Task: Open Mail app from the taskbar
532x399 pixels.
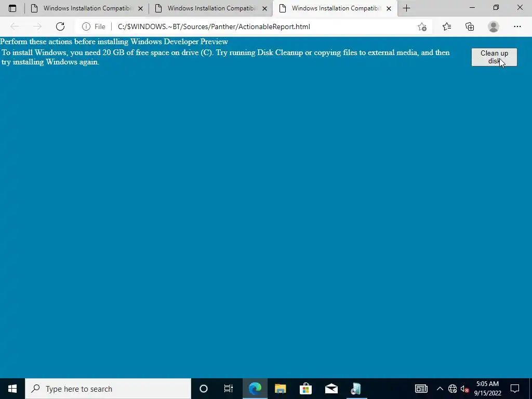Action: (x=331, y=389)
